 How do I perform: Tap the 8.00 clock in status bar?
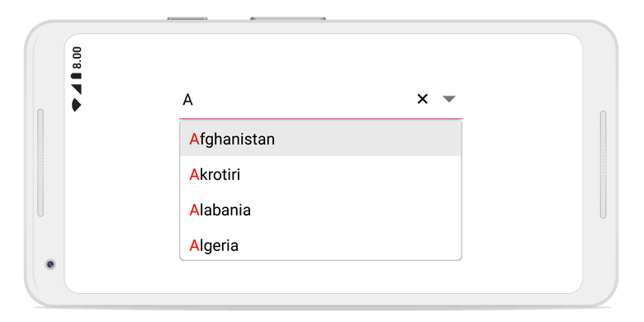click(x=77, y=58)
